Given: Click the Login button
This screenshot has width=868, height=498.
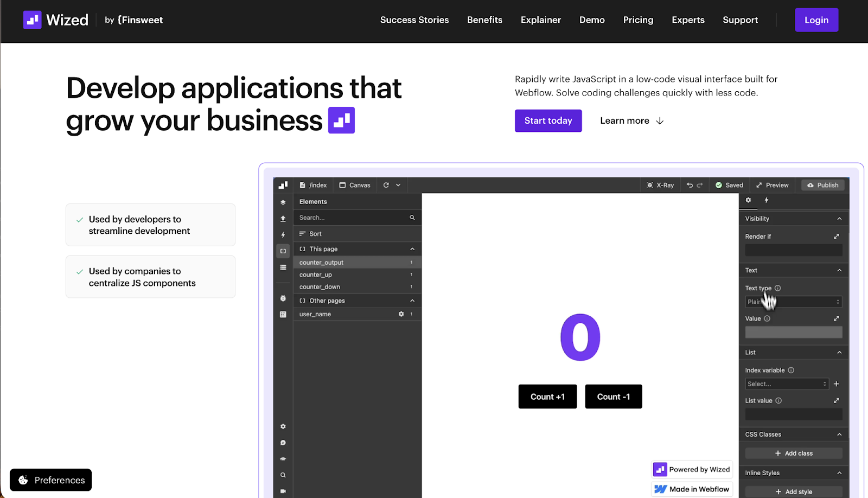Looking at the screenshot, I should pos(816,20).
